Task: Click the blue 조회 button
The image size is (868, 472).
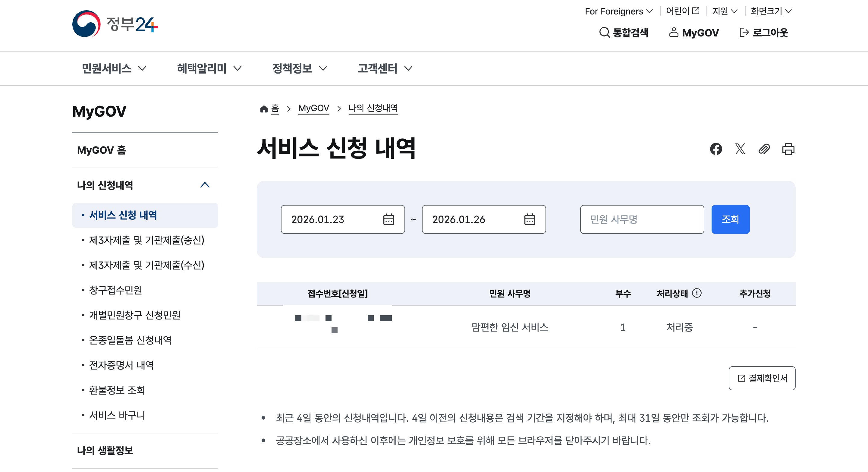Action: [730, 219]
